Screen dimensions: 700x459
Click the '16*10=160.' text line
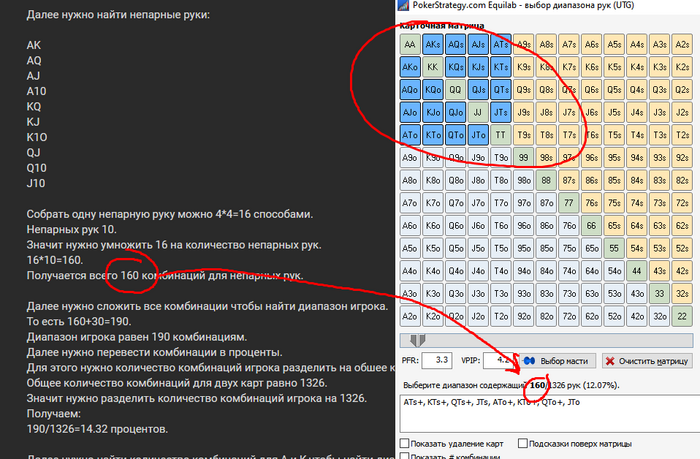click(x=55, y=260)
